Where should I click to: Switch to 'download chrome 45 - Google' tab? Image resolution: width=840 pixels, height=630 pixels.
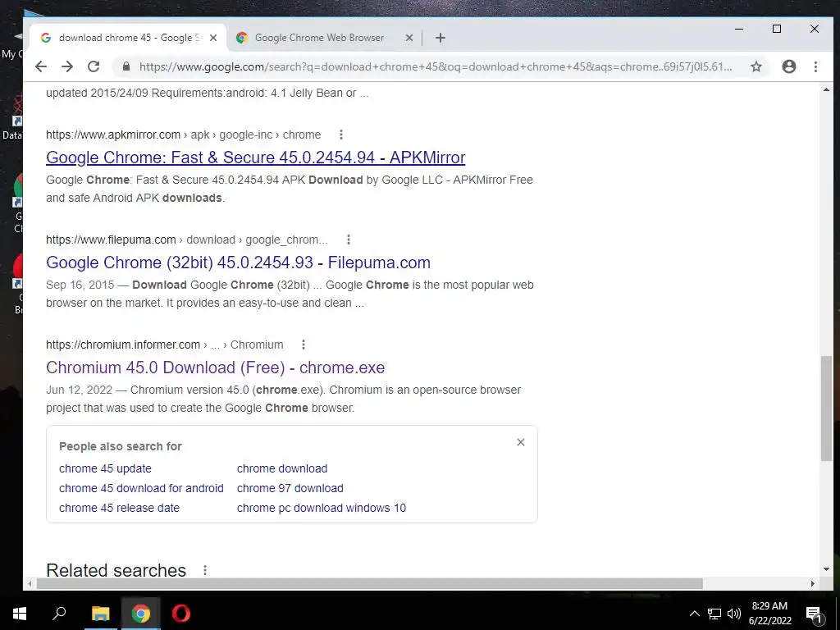pos(128,38)
